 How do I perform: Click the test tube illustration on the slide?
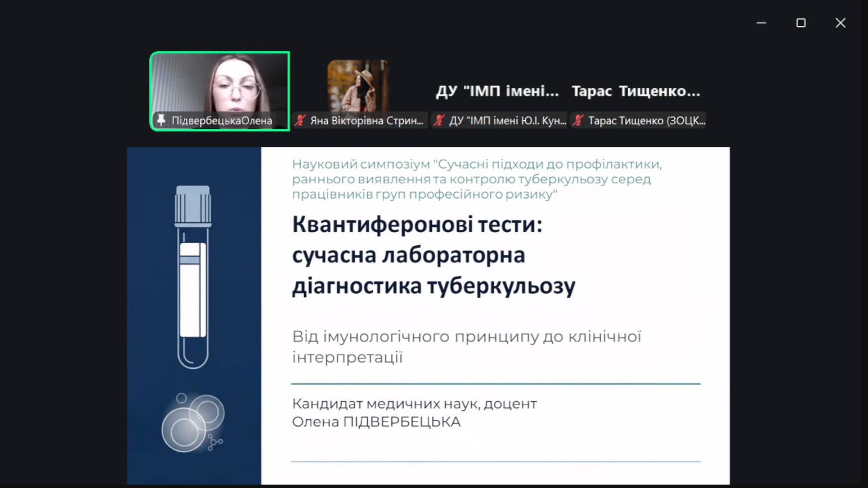[x=193, y=277]
